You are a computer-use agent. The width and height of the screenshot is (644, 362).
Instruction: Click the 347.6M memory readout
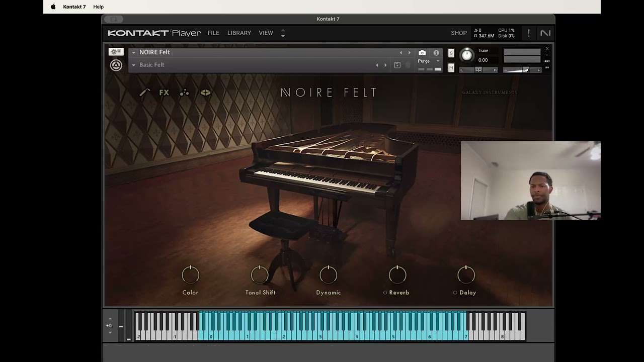coord(484,36)
